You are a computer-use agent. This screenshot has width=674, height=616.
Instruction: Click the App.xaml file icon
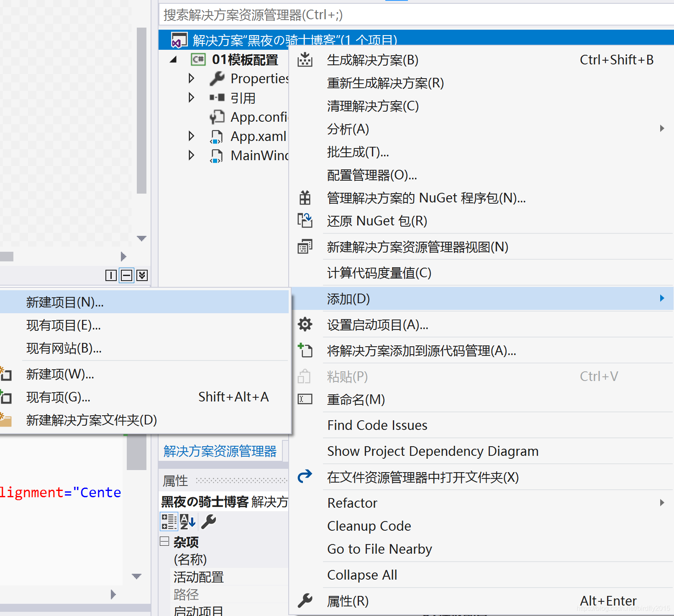coord(216,136)
